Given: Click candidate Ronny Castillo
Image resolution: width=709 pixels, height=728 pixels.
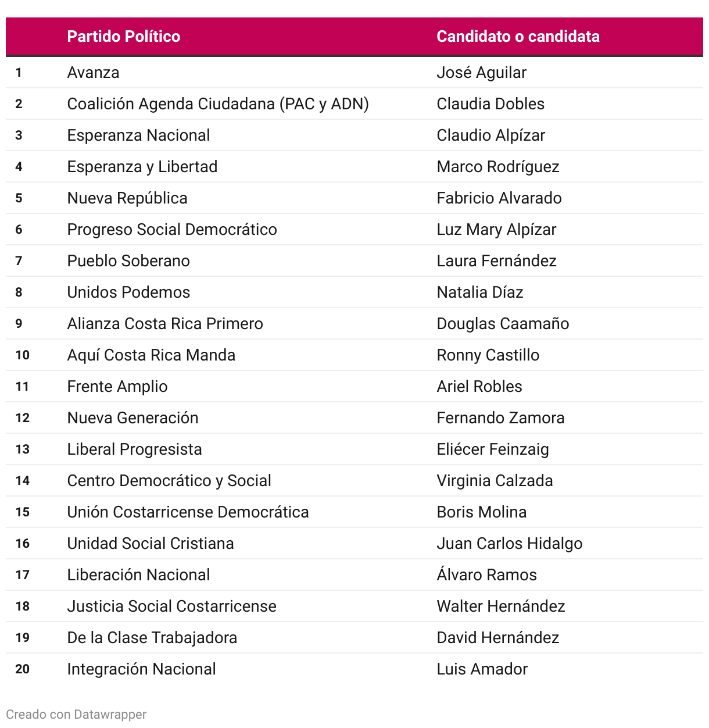Looking at the screenshot, I should 488,355.
